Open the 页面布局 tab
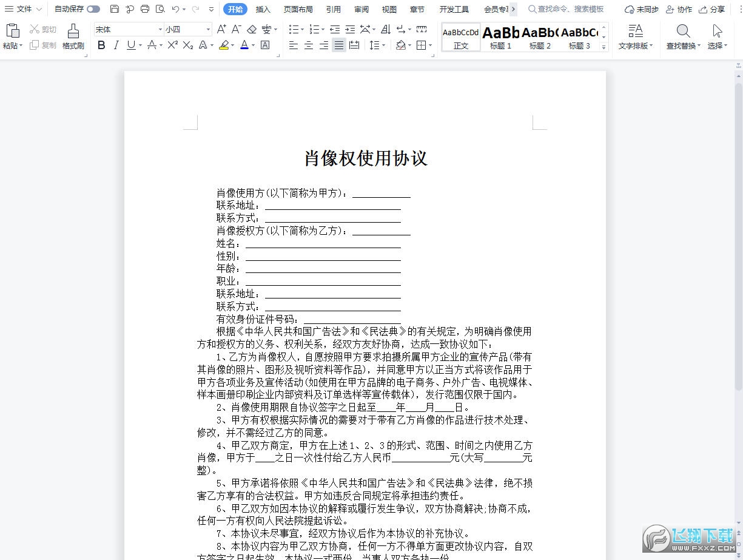Image resolution: width=743 pixels, height=560 pixels. pos(298,9)
